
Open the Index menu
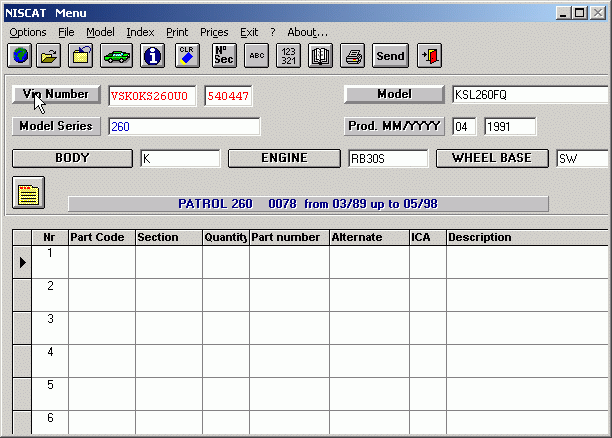[x=140, y=32]
